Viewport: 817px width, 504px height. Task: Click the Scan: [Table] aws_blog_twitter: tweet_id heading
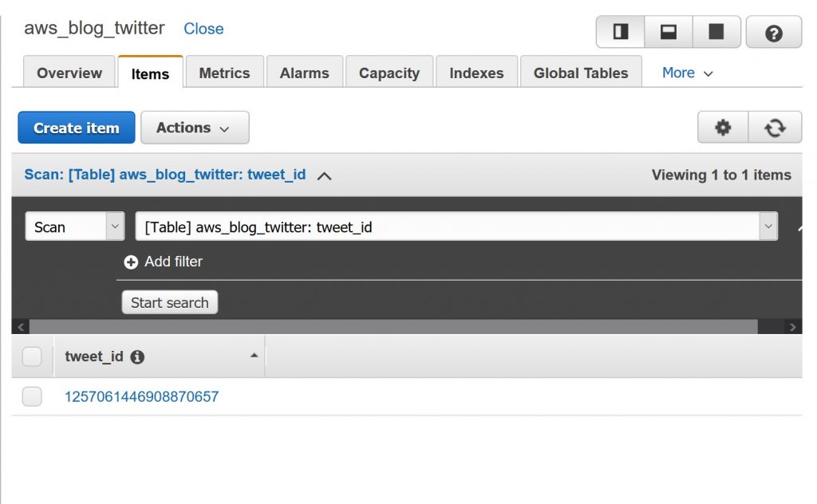click(165, 175)
